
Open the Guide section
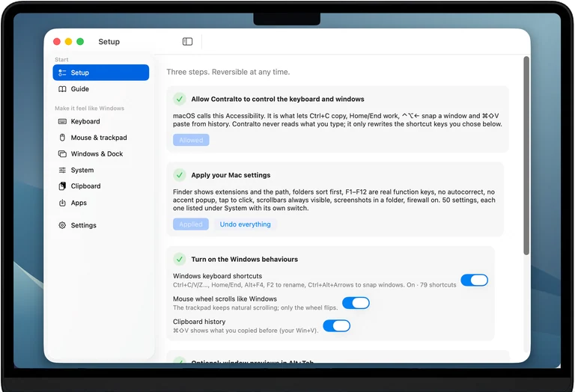click(101, 89)
